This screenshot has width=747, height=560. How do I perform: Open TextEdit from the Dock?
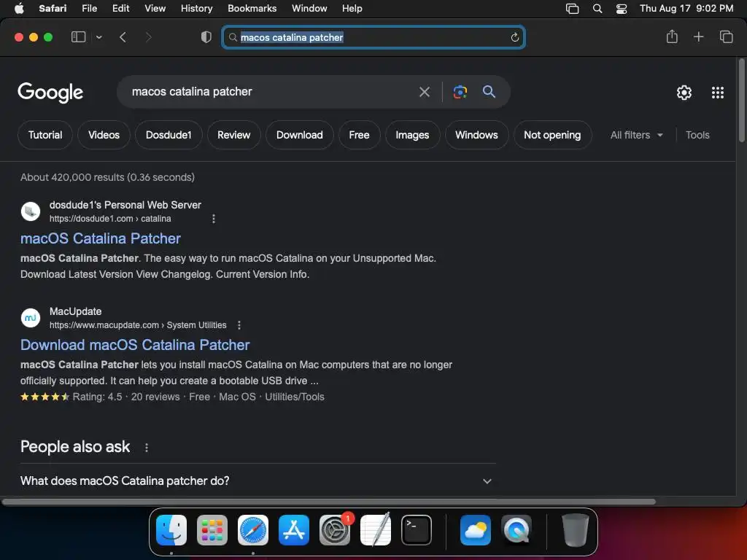(376, 530)
